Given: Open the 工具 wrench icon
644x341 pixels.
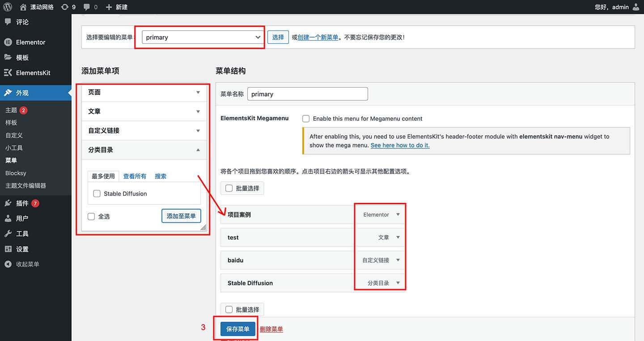Looking at the screenshot, I should (8, 234).
